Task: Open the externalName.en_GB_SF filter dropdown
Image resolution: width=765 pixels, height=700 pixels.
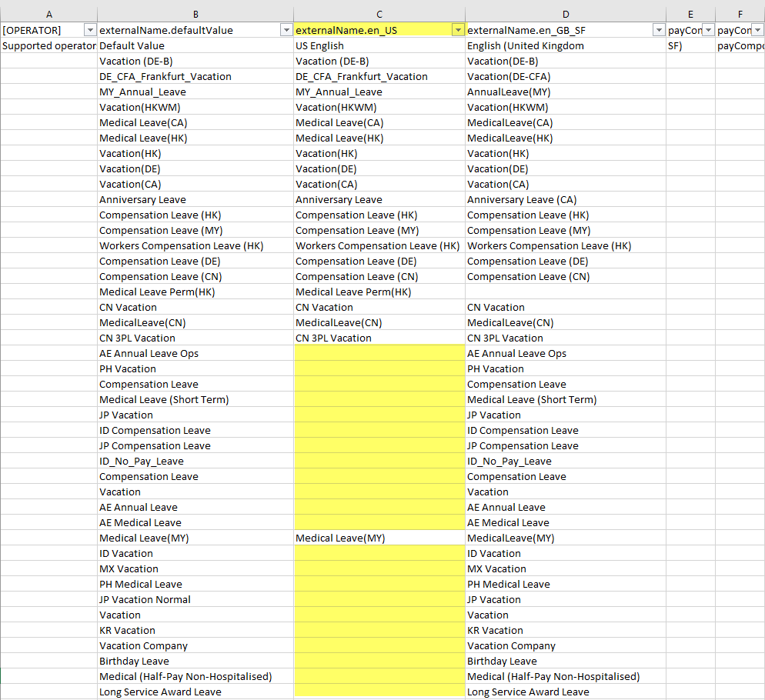Action: [659, 30]
